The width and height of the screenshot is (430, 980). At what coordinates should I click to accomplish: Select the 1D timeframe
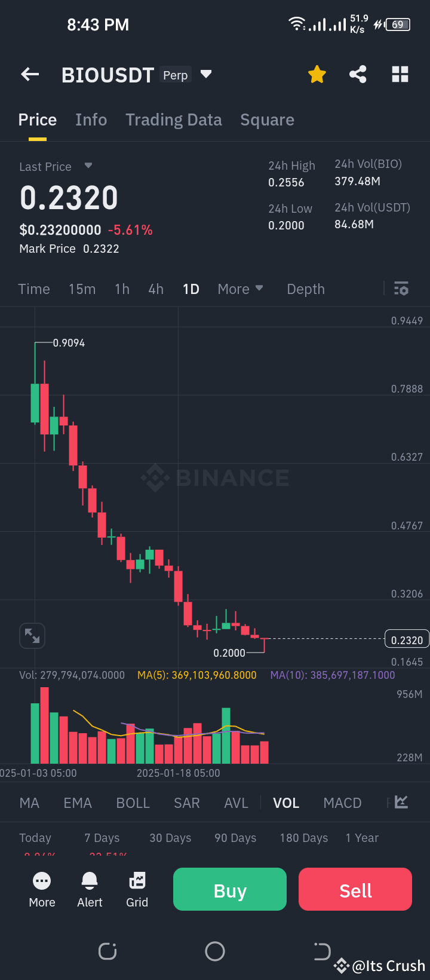point(191,289)
